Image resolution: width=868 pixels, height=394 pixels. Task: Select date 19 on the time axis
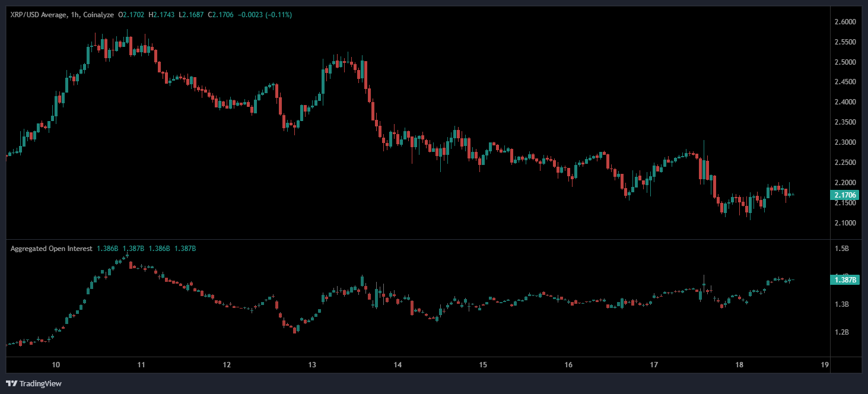point(824,364)
